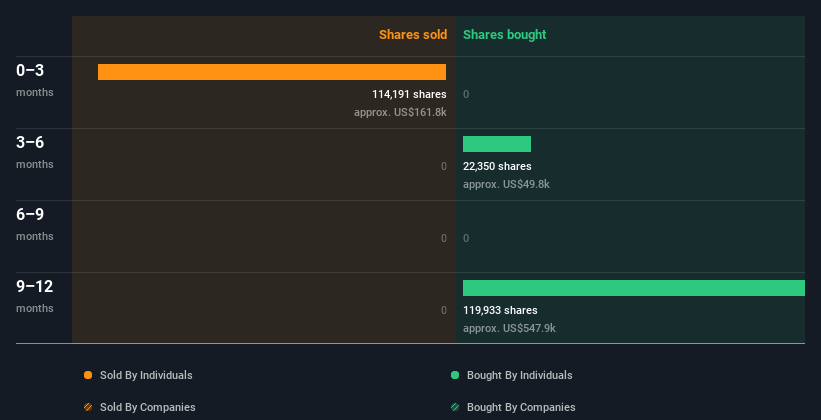
Task: Click the approx. US$161.8k amount
Action: tap(400, 112)
